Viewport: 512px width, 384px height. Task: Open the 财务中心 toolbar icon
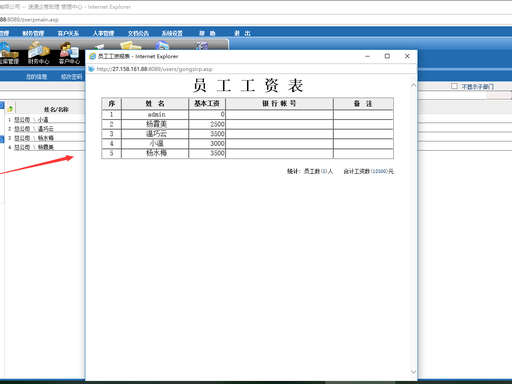[38, 53]
